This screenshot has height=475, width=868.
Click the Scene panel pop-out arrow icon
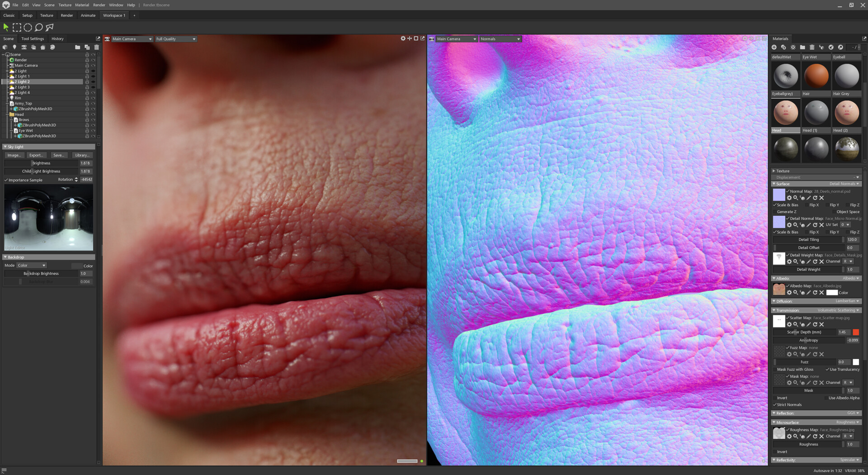(x=98, y=38)
